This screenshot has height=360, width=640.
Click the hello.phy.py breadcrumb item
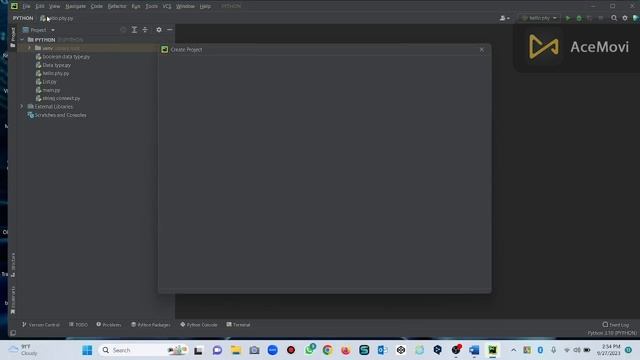coord(57,18)
